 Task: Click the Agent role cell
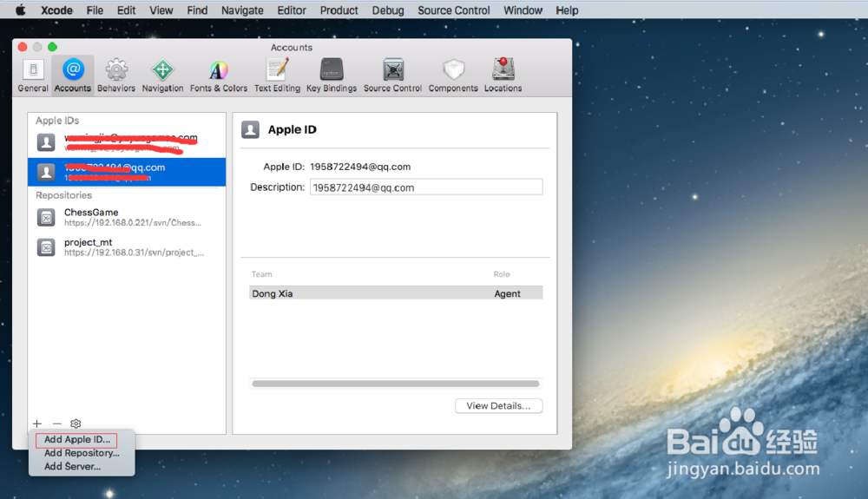[507, 293]
